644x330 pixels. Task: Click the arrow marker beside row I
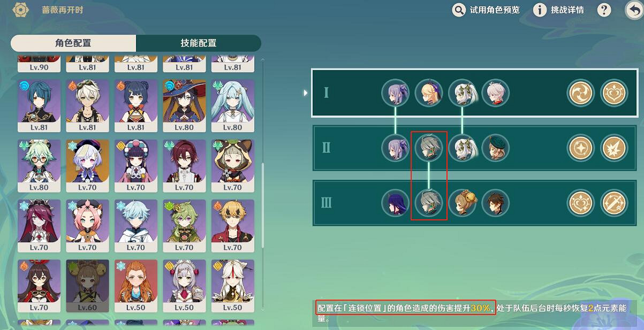(306, 93)
